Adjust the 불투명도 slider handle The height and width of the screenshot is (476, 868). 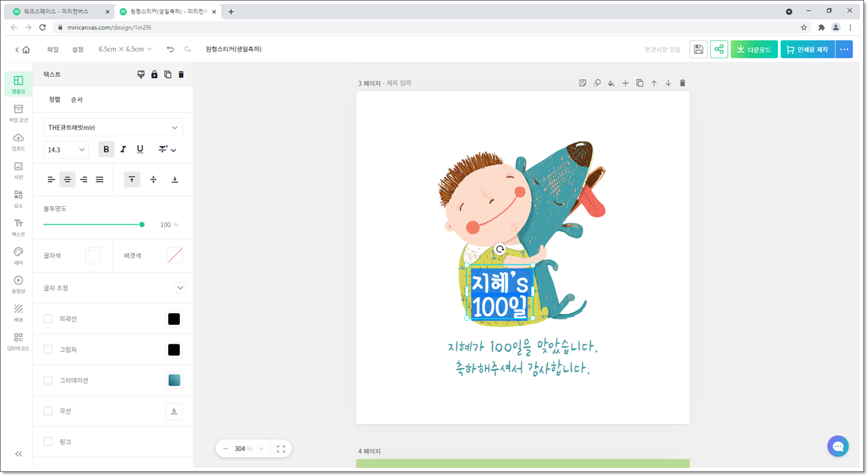tap(142, 224)
